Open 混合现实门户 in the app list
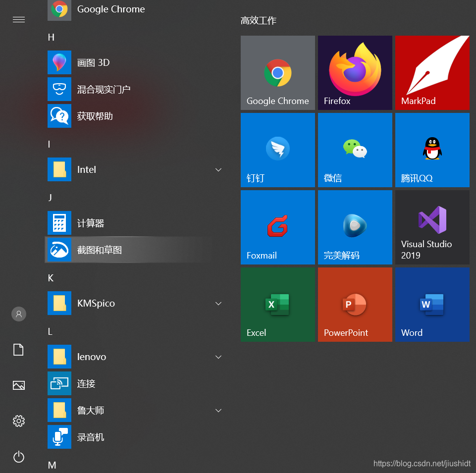 tap(135, 89)
